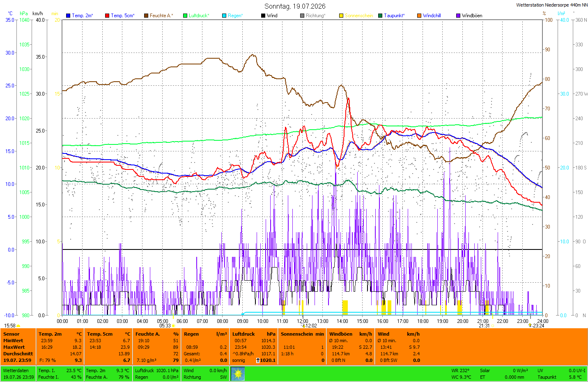Screen dimensions: 588x382
Task: Select the cyan Regen legend marker
Action: (224, 16)
